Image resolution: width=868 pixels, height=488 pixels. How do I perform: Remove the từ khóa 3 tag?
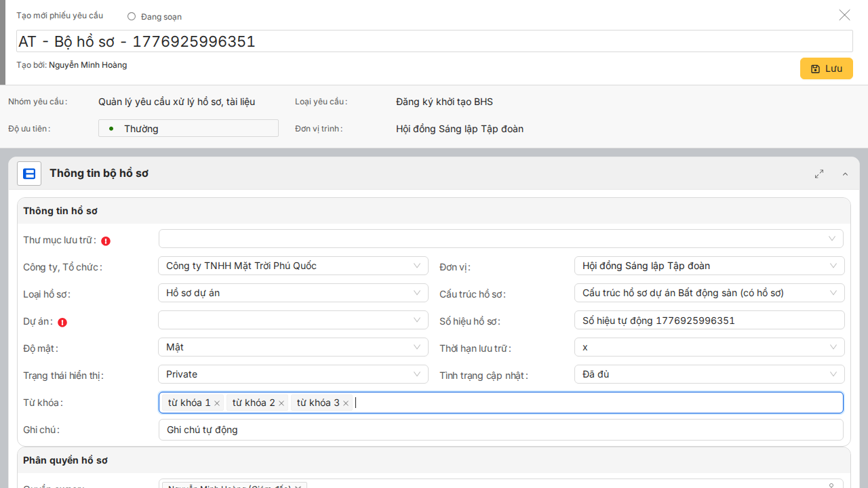tap(346, 403)
